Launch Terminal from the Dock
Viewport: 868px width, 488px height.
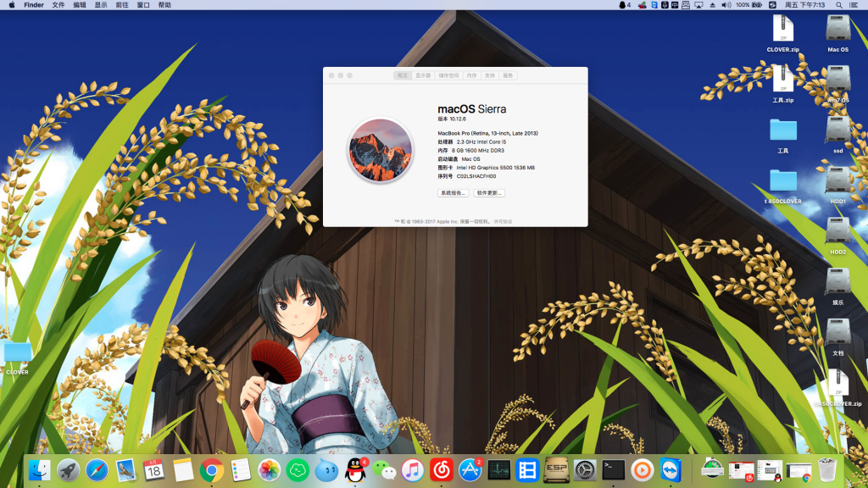[614, 470]
